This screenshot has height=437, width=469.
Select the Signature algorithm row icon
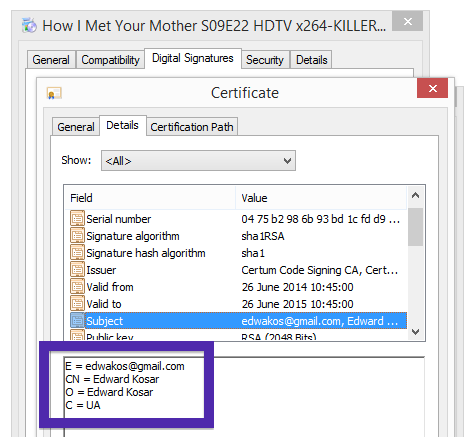tap(77, 236)
